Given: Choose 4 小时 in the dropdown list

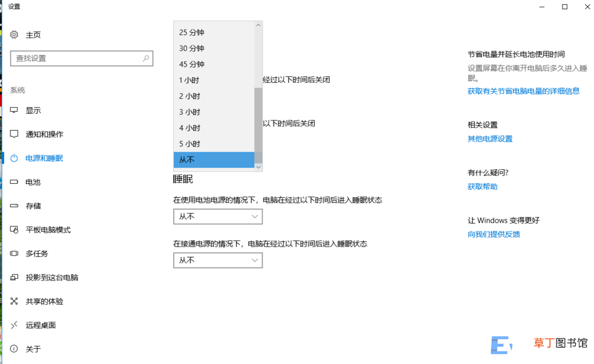Looking at the screenshot, I should point(214,128).
